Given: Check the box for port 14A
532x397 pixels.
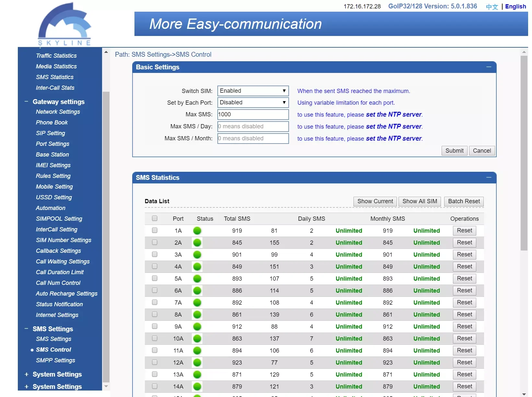Looking at the screenshot, I should coord(155,386).
